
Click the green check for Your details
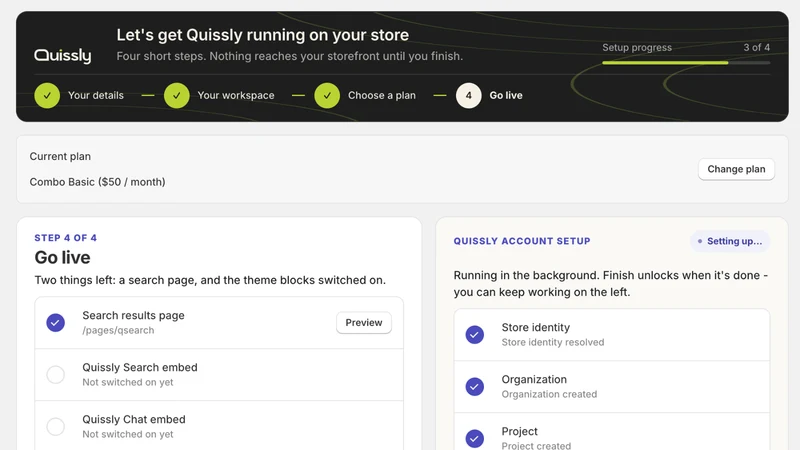point(47,95)
